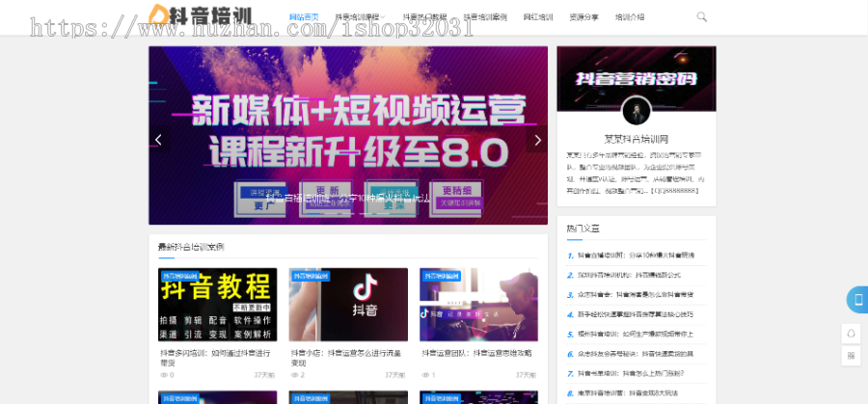The image size is (868, 404).
Task: Click the 抖音培训 site logo
Action: [201, 15]
